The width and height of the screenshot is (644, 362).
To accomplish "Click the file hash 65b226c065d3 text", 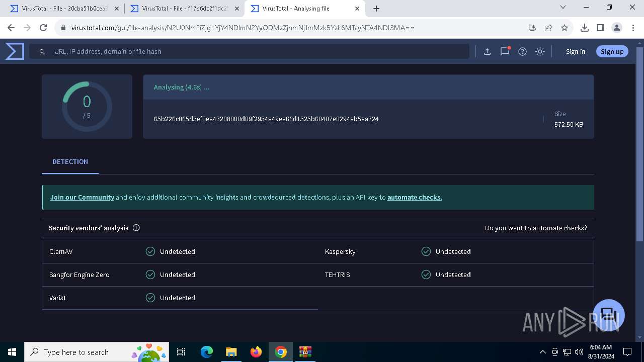I will [266, 119].
